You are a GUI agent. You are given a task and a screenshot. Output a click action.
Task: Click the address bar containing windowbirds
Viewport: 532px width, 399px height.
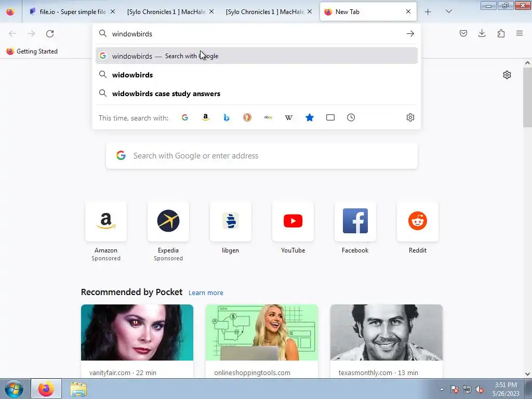pyautogui.click(x=257, y=34)
